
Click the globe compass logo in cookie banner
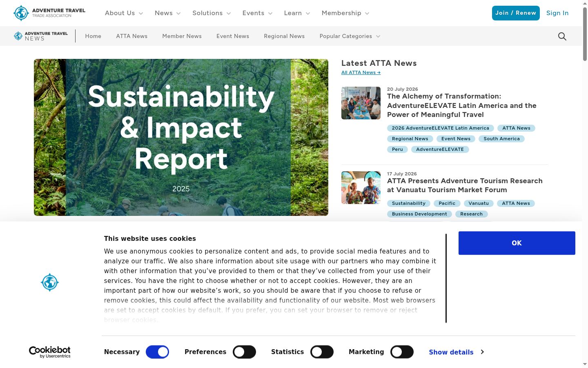pos(50,282)
